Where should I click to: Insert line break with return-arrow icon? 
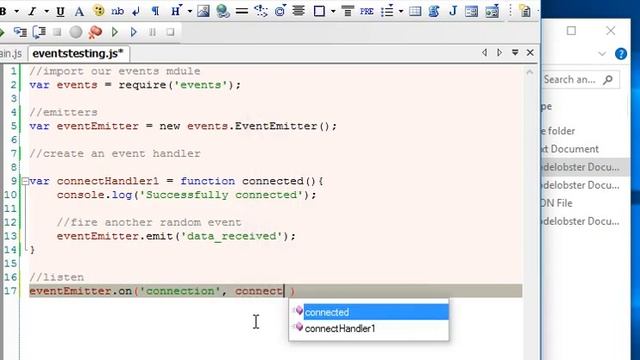click(136, 11)
